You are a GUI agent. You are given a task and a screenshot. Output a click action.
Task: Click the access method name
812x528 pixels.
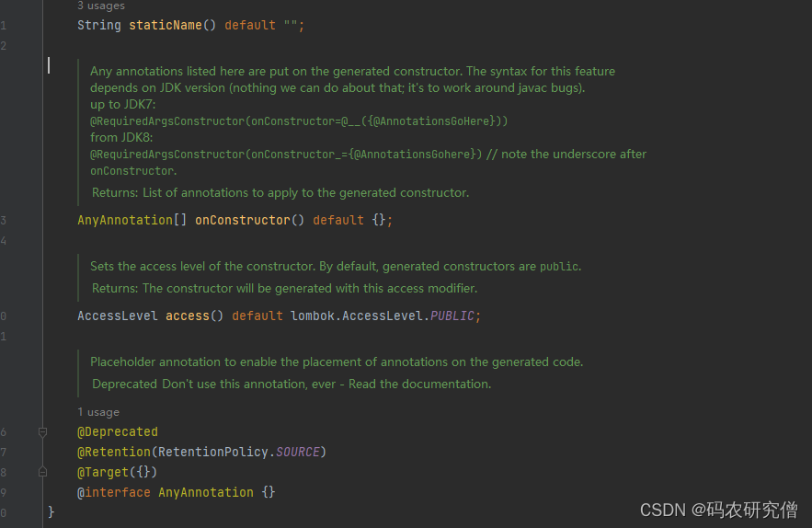(188, 316)
